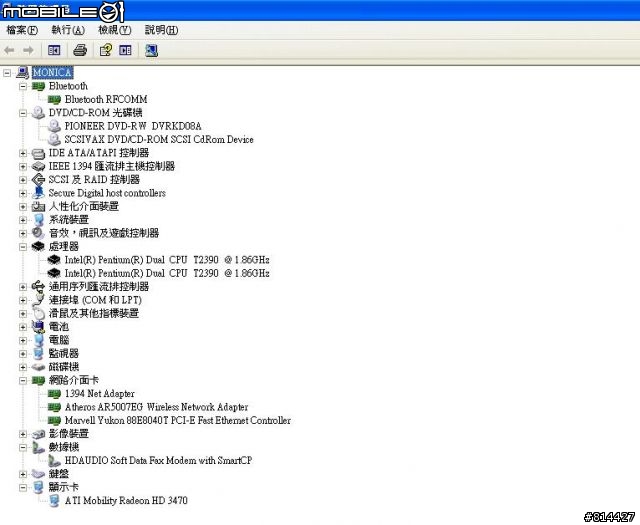Click the 監視器 monitor icon
This screenshot has width=640, height=525.
[38, 354]
